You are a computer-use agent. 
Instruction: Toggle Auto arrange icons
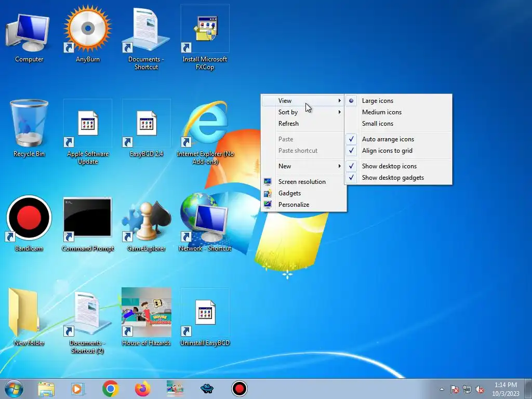[x=398, y=139]
